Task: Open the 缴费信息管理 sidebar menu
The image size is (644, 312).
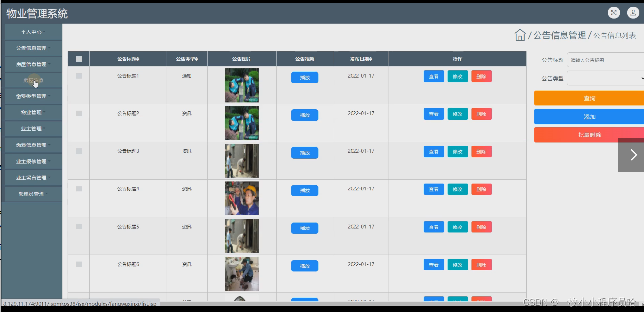Action: click(33, 145)
